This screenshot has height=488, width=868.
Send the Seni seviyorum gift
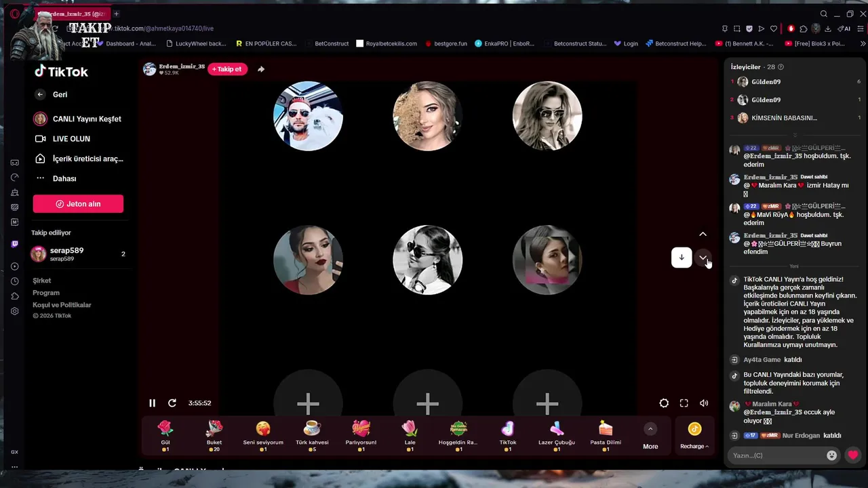263,435
